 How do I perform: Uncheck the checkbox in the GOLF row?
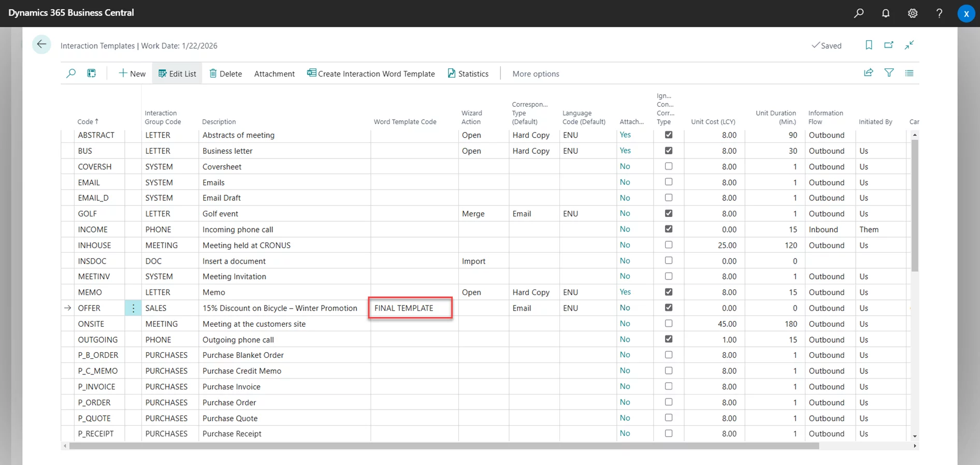pyautogui.click(x=669, y=213)
